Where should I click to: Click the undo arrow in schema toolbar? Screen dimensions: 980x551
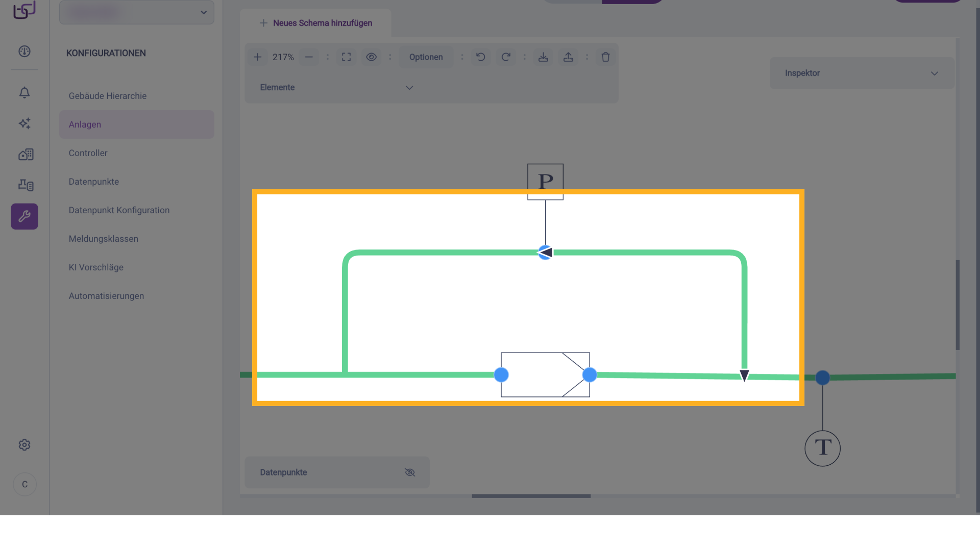coord(480,57)
